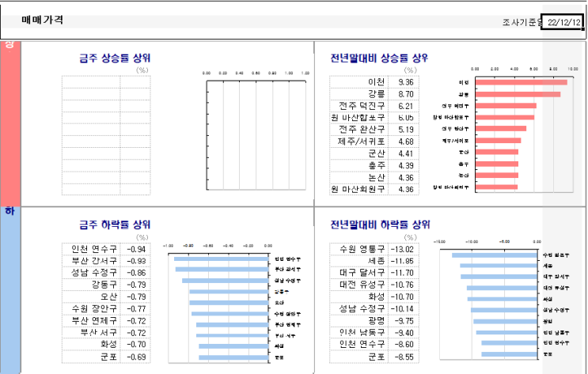Select the value cell -8.60

click(x=404, y=345)
